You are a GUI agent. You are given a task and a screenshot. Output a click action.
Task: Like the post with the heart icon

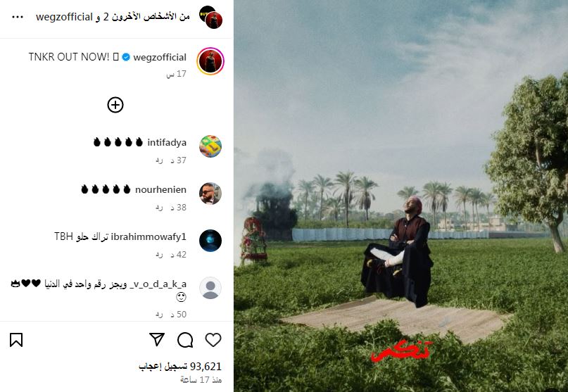point(213,340)
